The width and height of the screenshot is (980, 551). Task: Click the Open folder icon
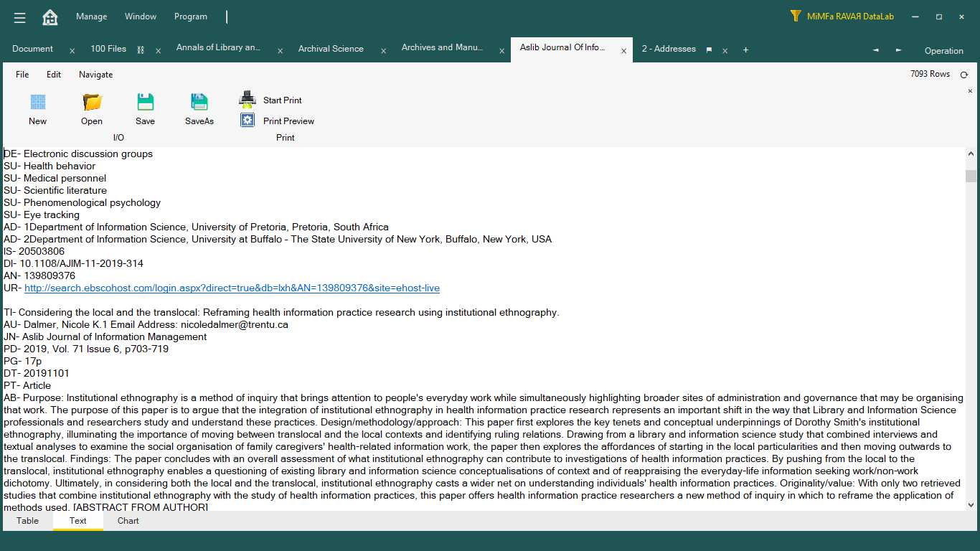pos(92,102)
